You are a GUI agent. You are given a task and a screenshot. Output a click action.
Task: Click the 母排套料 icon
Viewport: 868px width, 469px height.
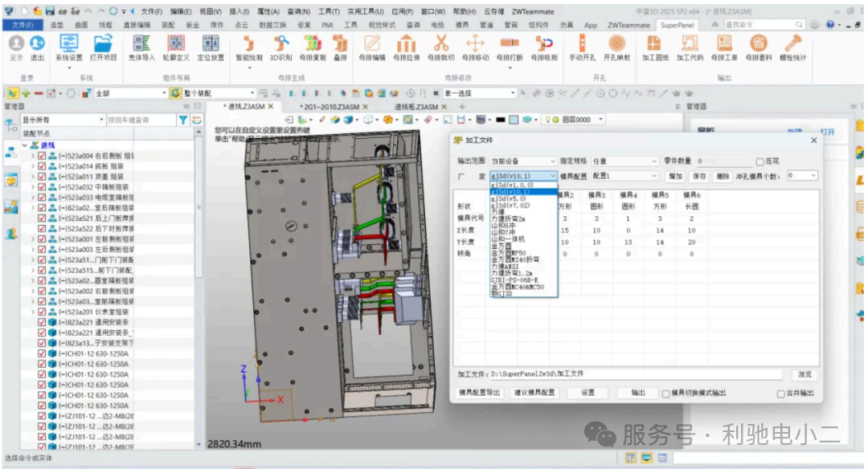point(759,48)
